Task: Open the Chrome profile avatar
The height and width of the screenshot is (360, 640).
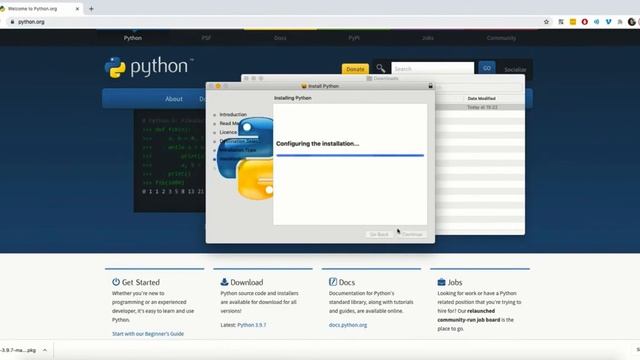Action: [632, 22]
